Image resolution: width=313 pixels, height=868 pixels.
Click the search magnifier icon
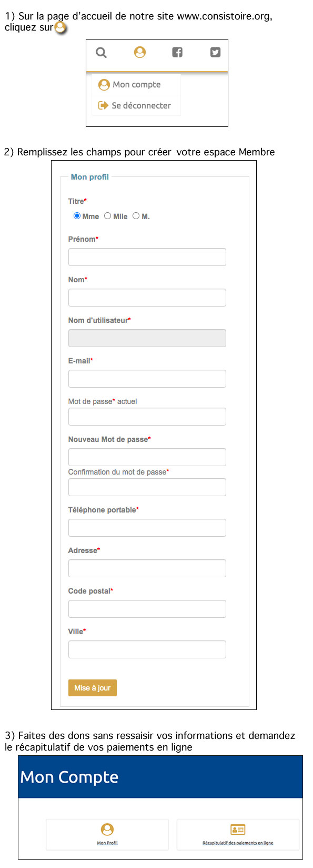(x=101, y=53)
